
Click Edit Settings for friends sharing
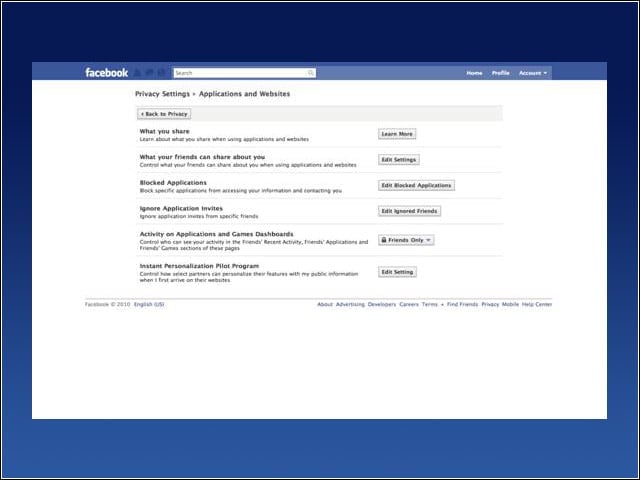tap(398, 160)
